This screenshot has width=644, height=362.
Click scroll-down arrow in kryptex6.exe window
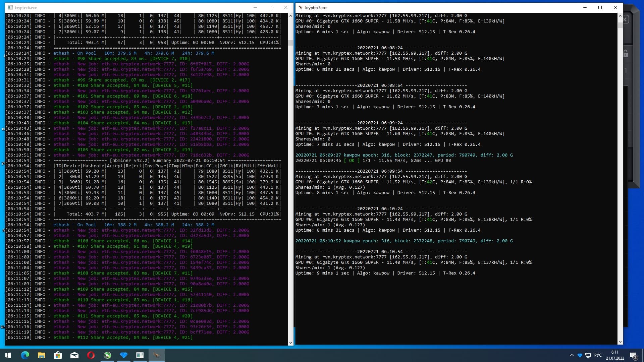tap(290, 343)
